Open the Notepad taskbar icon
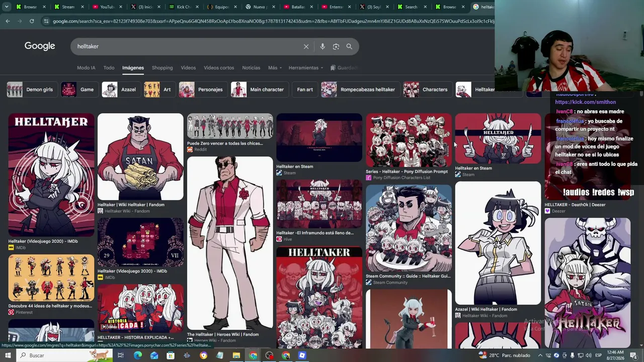Viewport: 644px width, 362px height. 220,355
